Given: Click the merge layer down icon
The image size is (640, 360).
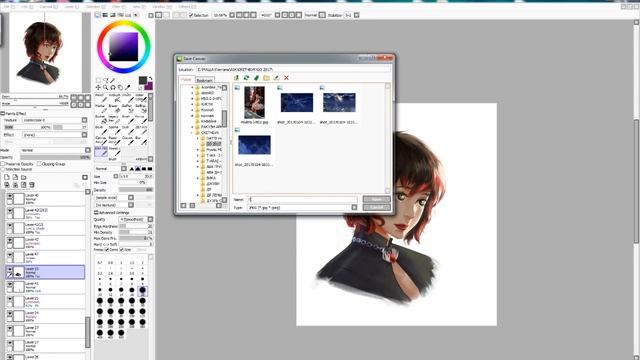Looking at the screenshot, I should coord(15,185).
